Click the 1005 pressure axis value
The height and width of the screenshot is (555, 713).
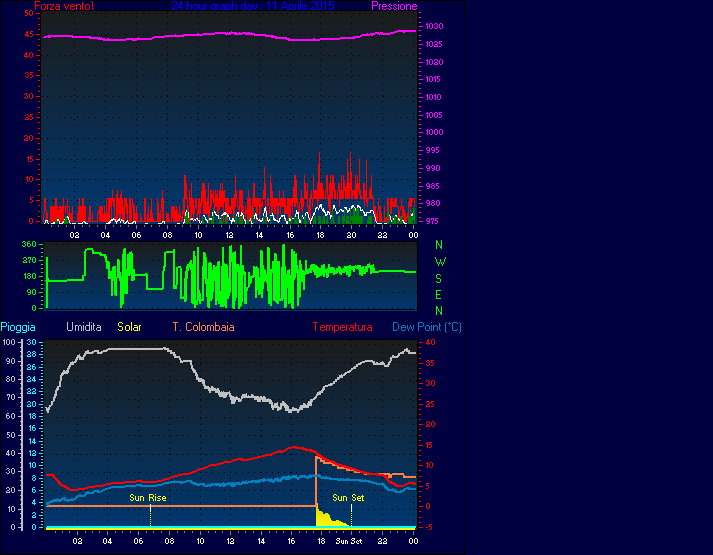tap(434, 115)
